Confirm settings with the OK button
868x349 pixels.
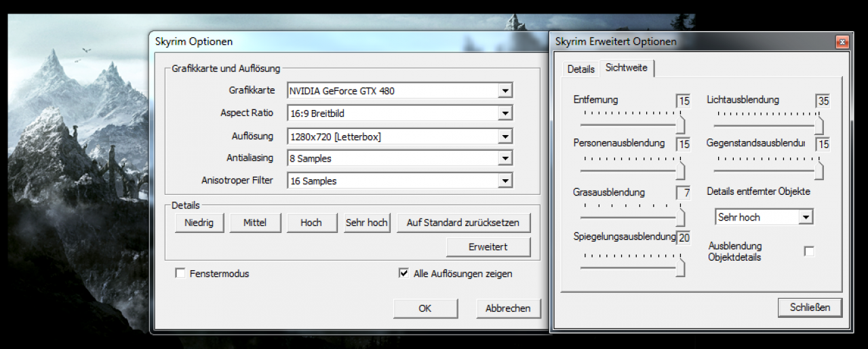tap(425, 308)
